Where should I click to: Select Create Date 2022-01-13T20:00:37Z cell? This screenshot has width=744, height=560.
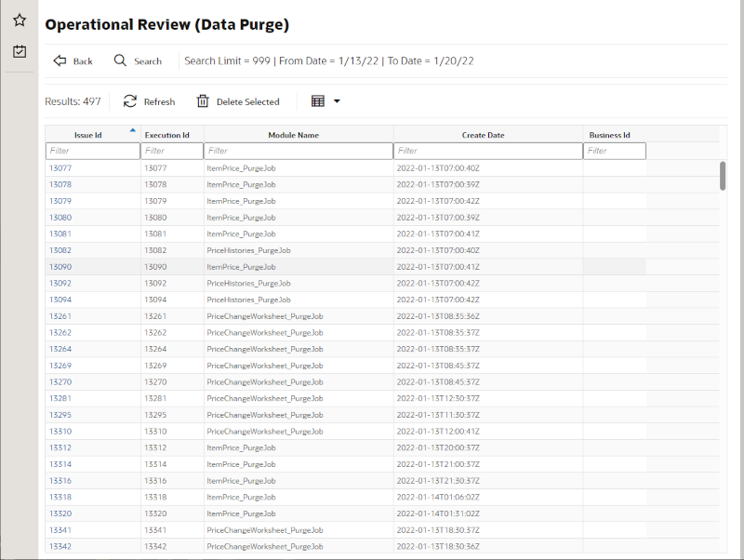click(x=488, y=448)
